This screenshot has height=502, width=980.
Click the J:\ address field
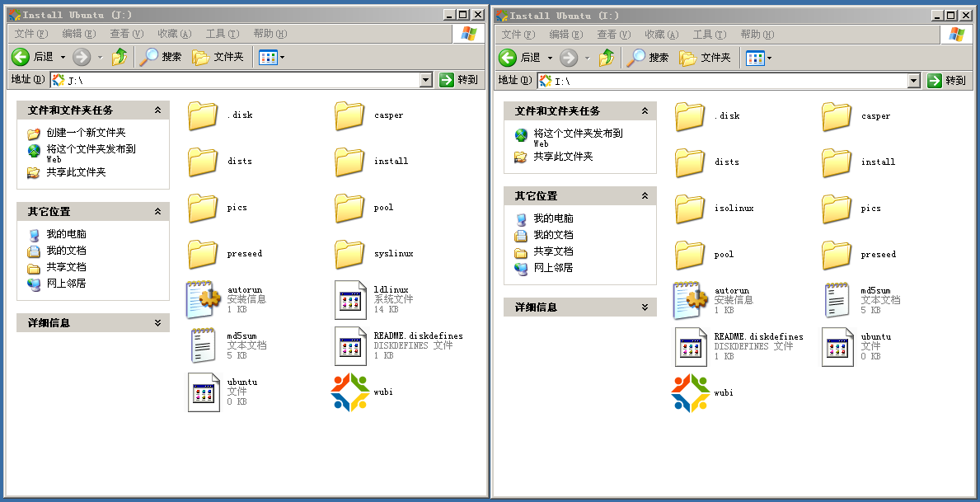235,80
